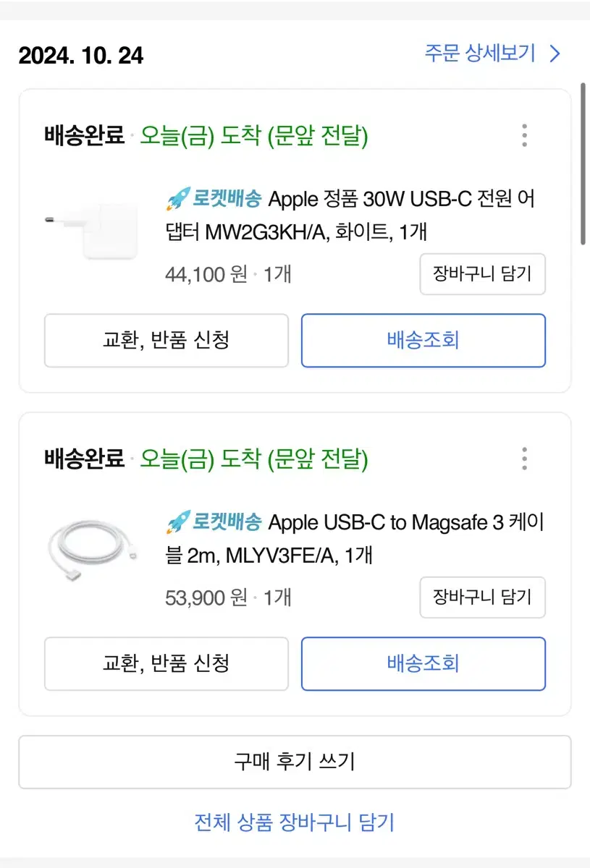Request exchange or return for the Magsafe cable
Image resolution: width=590 pixels, height=868 pixels.
coord(167,663)
